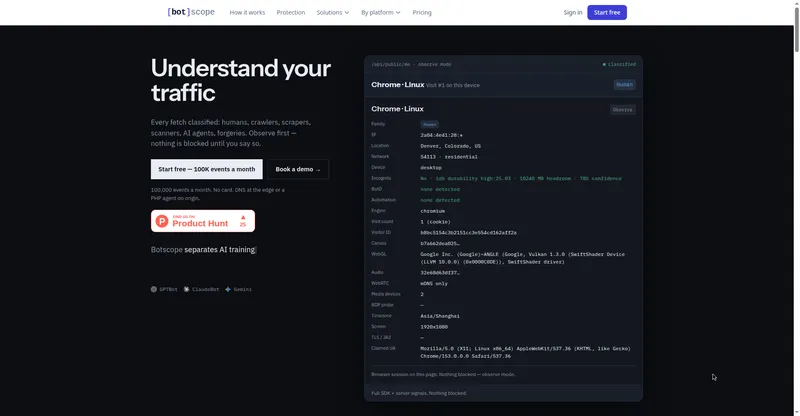Image resolution: width=800 pixels, height=416 pixels.
Task: Click the '/api/public/me - observe mode' path
Action: click(411, 64)
